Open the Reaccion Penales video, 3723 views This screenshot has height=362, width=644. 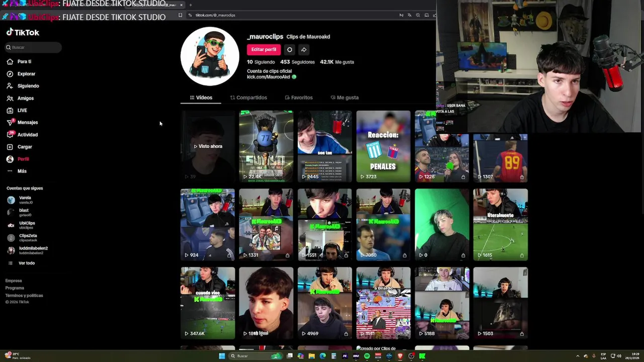[x=383, y=146]
